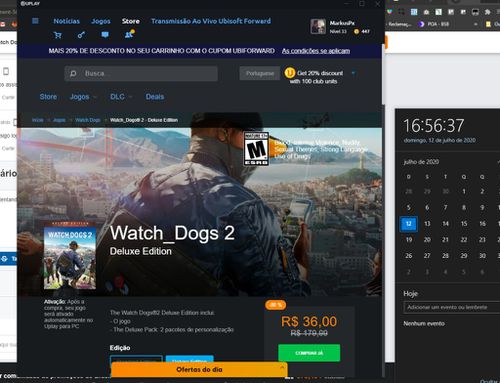This screenshot has width=500, height=383.
Task: Open the shopping cart icon
Action: pos(58,35)
